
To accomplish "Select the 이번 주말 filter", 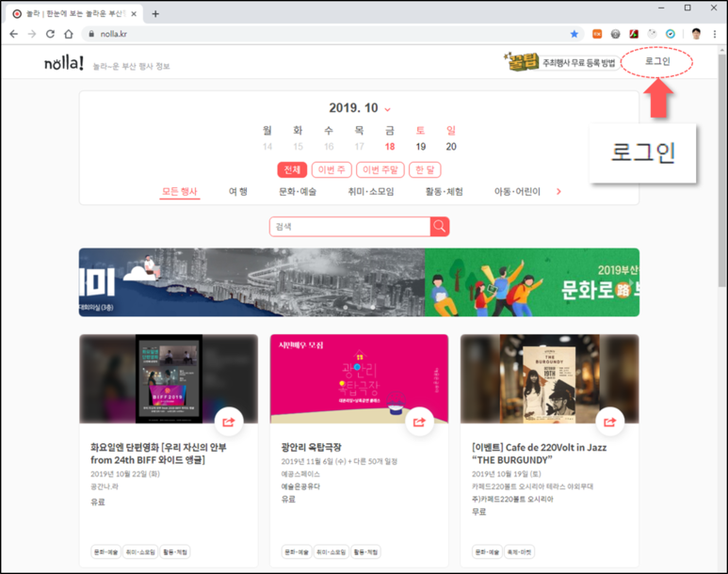I will tap(380, 169).
